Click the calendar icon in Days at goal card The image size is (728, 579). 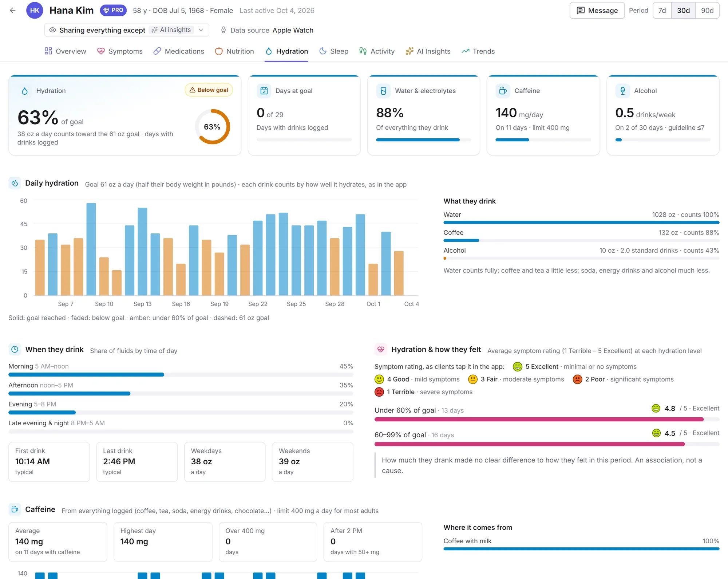[x=264, y=91]
